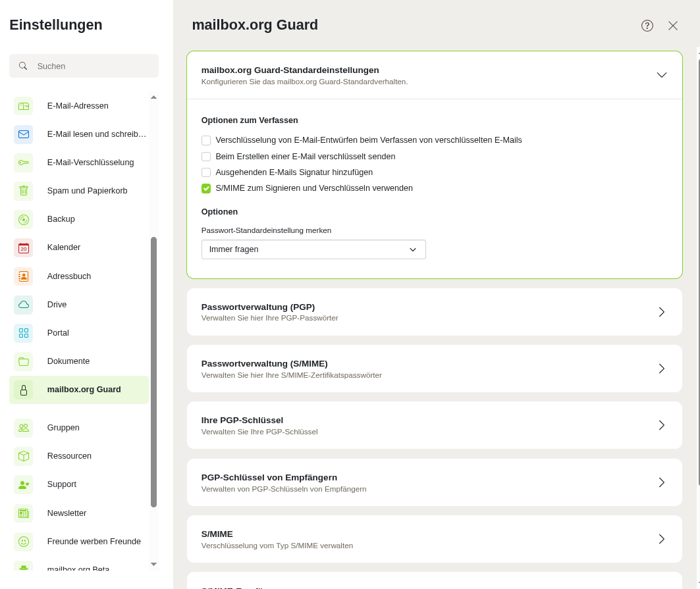Click the trash icon for Spam und Papierkorb
This screenshot has height=589, width=700.
pyautogui.click(x=24, y=191)
